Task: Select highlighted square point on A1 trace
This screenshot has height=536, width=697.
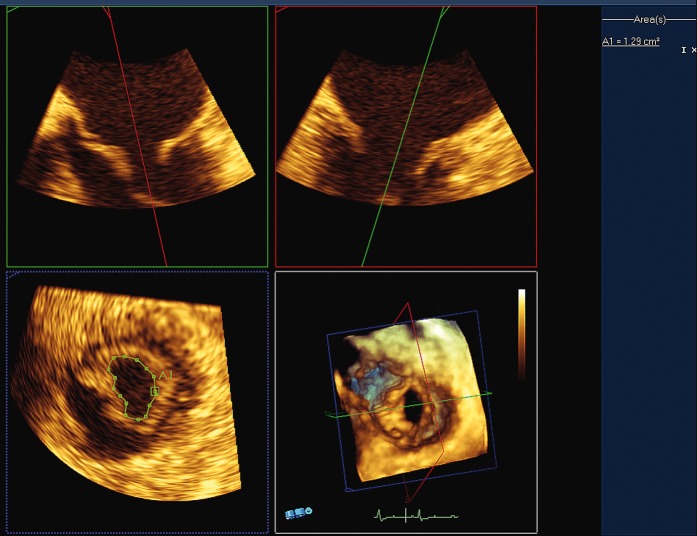Action: point(154,392)
